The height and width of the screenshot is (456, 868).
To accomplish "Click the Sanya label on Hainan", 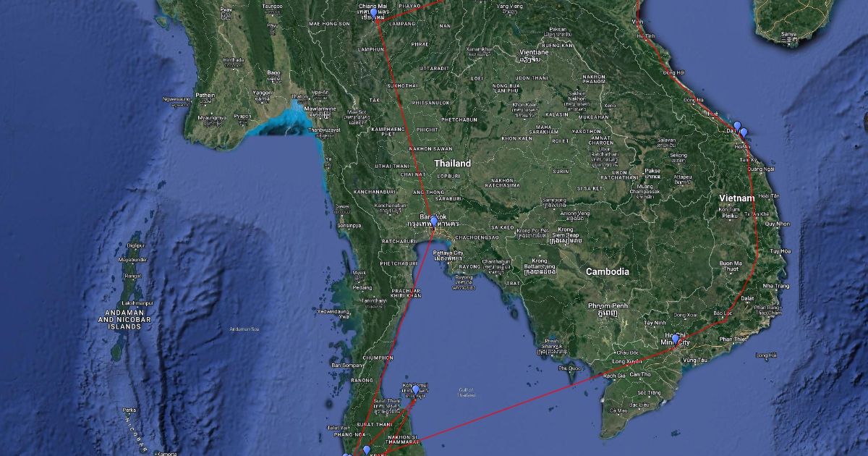I will (789, 34).
